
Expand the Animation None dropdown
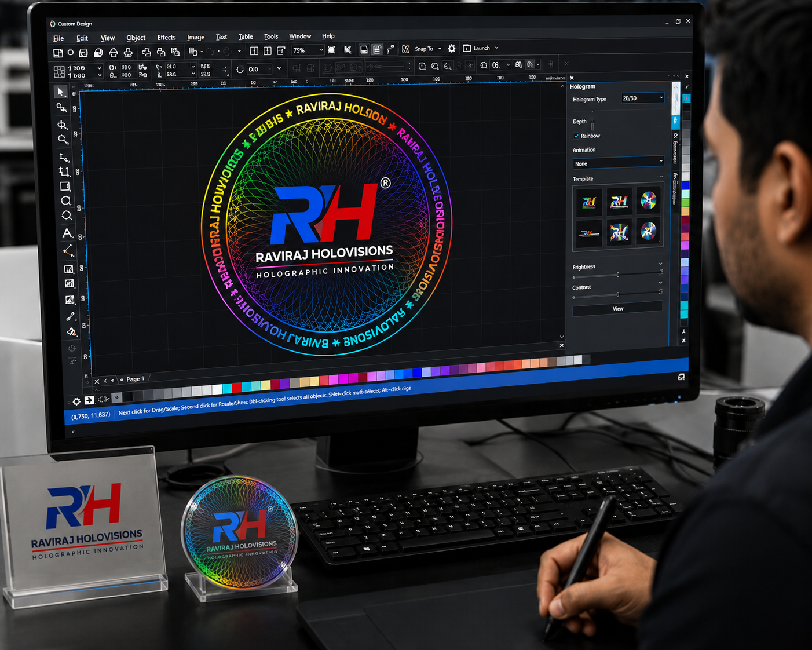tap(618, 163)
